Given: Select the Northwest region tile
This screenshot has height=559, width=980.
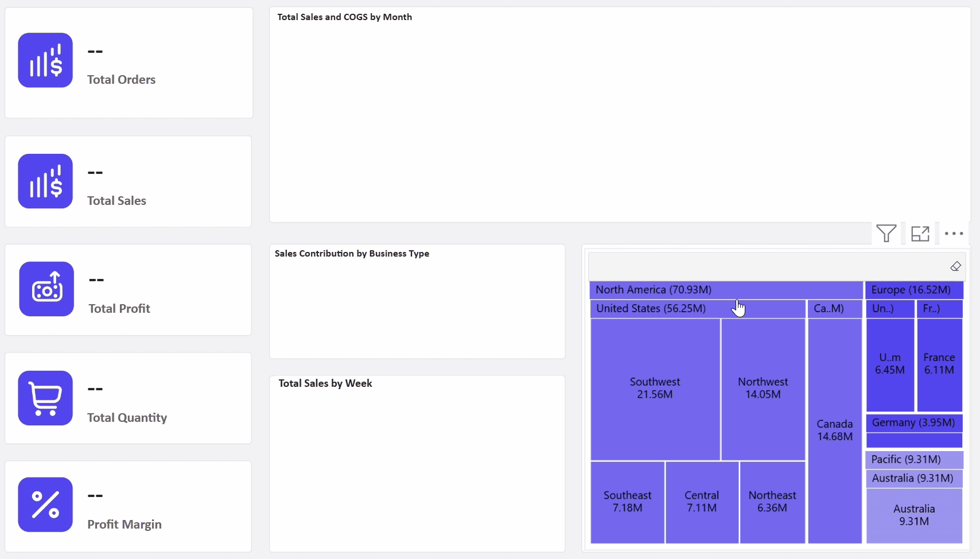Looking at the screenshot, I should click(763, 389).
